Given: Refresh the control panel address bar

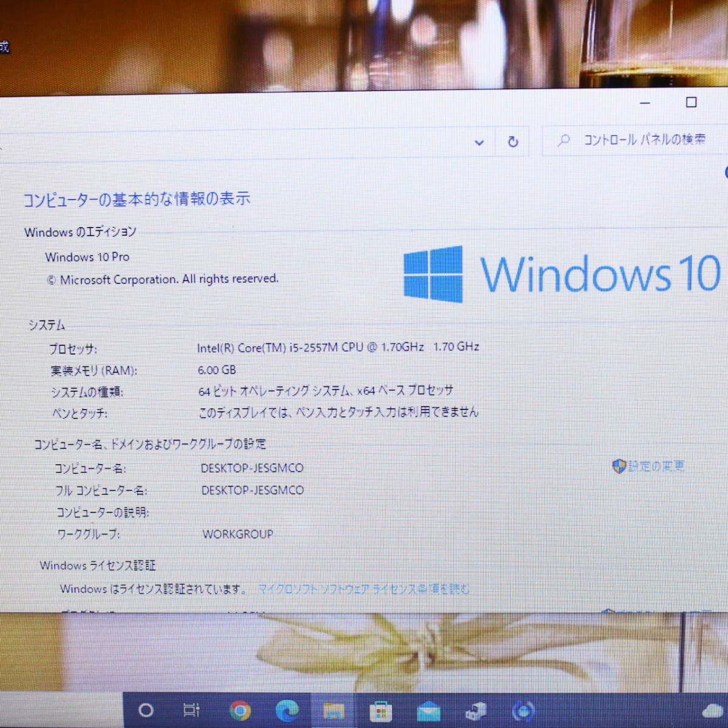Looking at the screenshot, I should tap(513, 141).
